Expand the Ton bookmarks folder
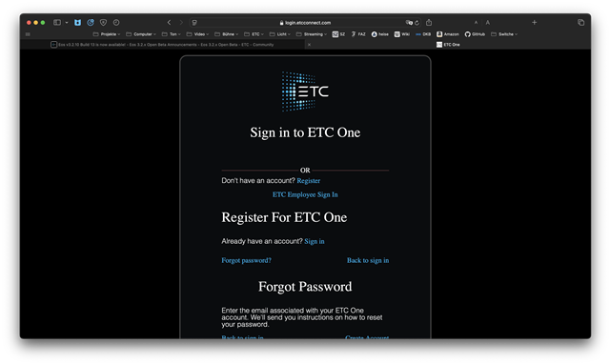This screenshot has height=364, width=610. (172, 34)
